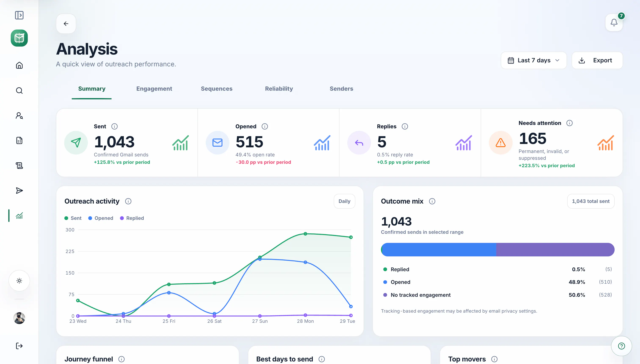640x364 pixels.
Task: Click the purple trend chart icon on Replies card
Action: click(x=463, y=143)
